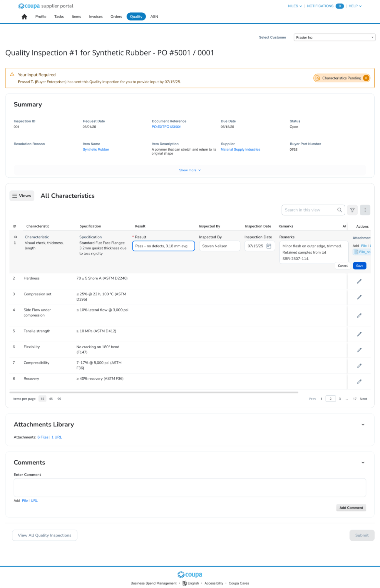Viewport: 380px width, 588px height.
Task: Open the Material Supply Industries supplier link
Action: (240, 149)
